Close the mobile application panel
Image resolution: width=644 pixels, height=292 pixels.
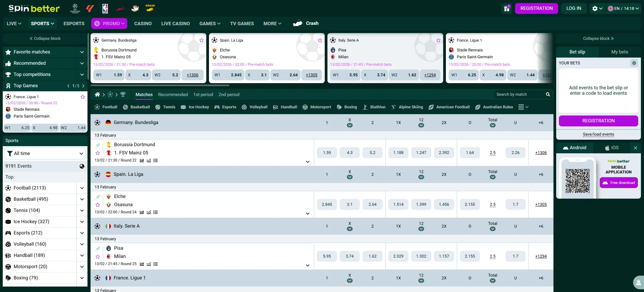tap(635, 148)
